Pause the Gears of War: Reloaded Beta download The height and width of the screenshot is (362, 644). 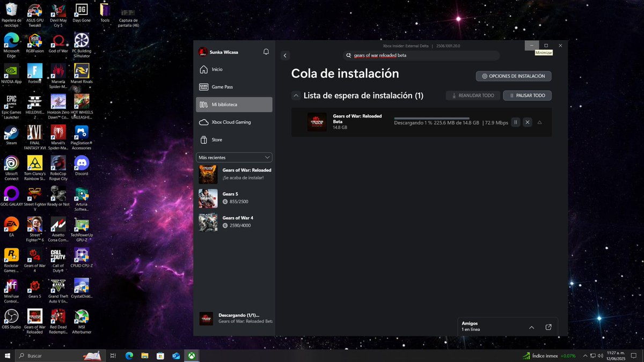[516, 122]
